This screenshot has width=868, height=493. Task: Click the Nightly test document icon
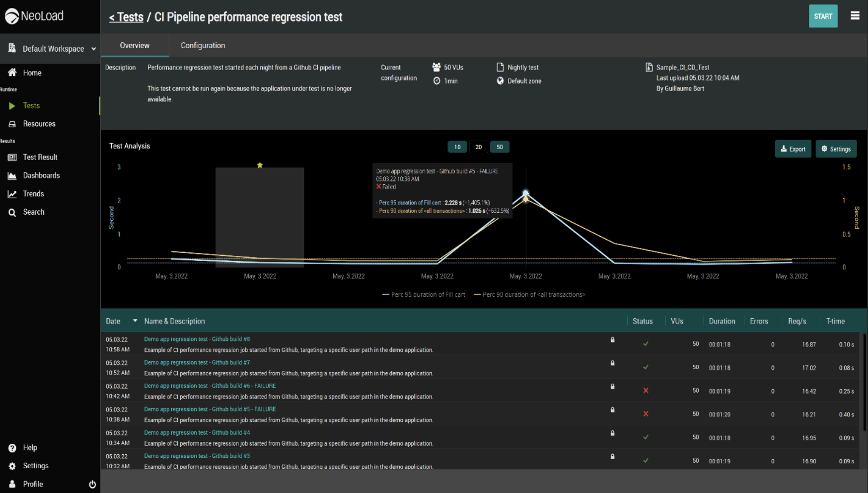[500, 67]
